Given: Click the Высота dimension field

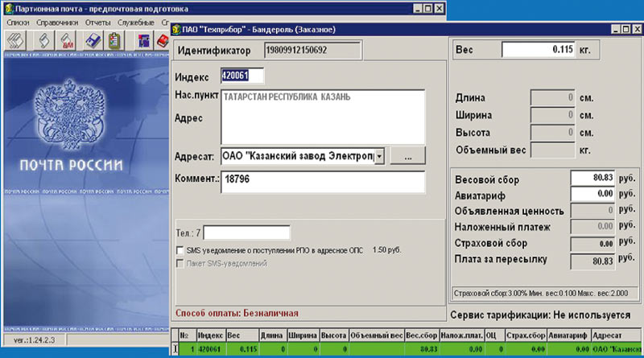Looking at the screenshot, I should pos(552,133).
